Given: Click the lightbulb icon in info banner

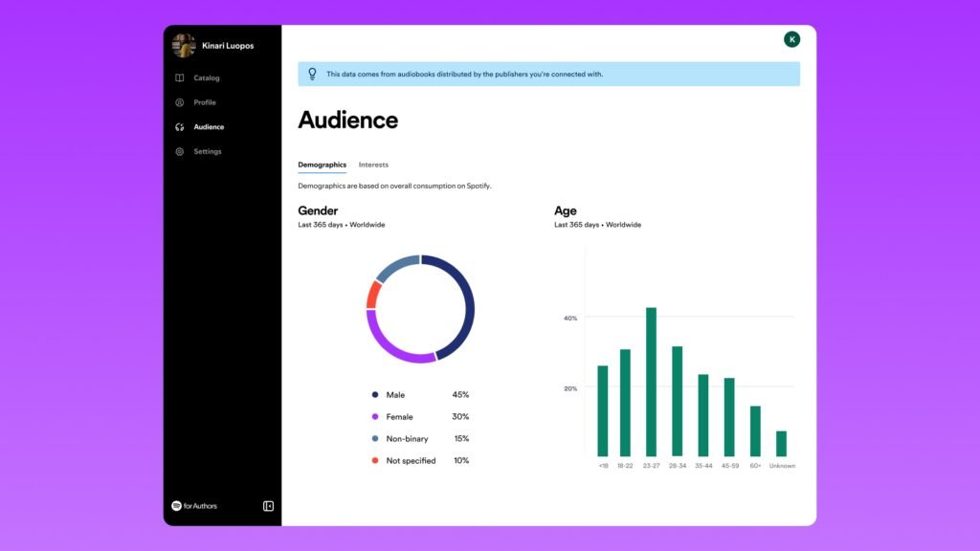Looking at the screenshot, I should click(312, 74).
